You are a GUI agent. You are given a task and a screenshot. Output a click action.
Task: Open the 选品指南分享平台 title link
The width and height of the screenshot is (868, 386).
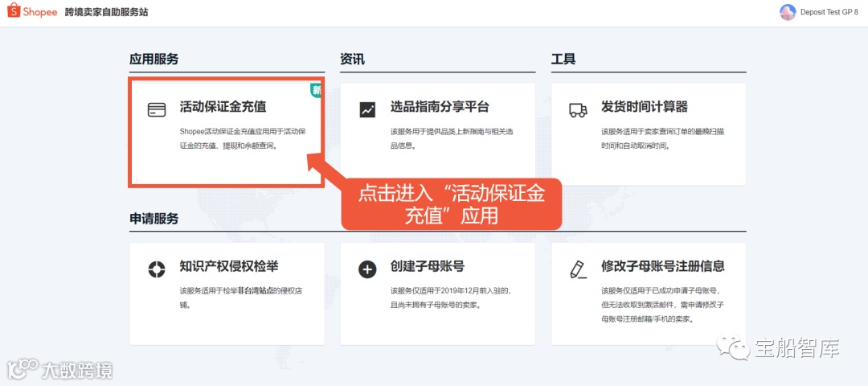[440, 107]
